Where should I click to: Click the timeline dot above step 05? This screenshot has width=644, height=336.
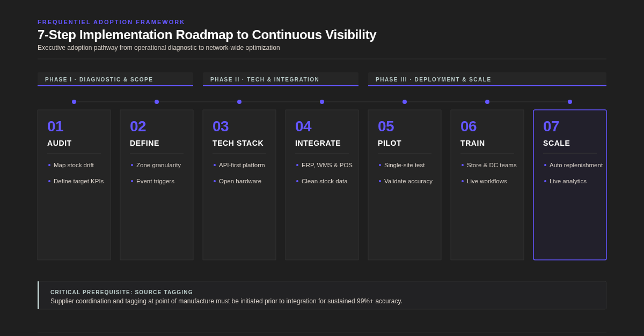click(x=405, y=102)
